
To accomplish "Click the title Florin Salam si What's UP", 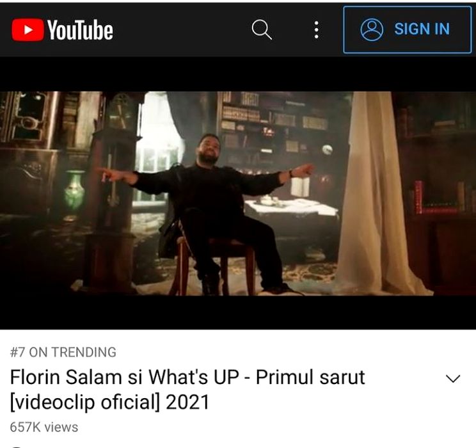I will point(125,377).
